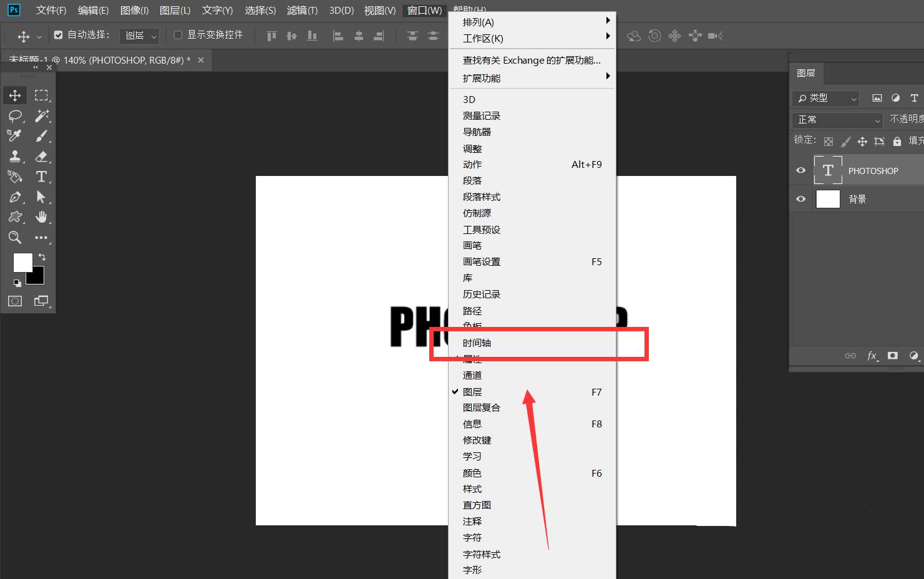924x579 pixels.
Task: Click the foreground color swatch
Action: pos(22,262)
